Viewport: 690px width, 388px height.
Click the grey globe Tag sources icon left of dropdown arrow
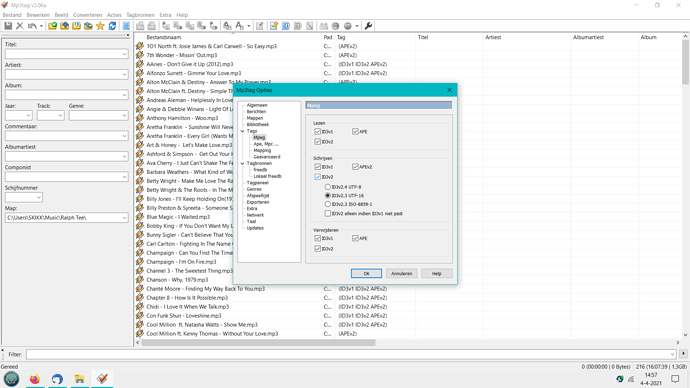pos(348,26)
